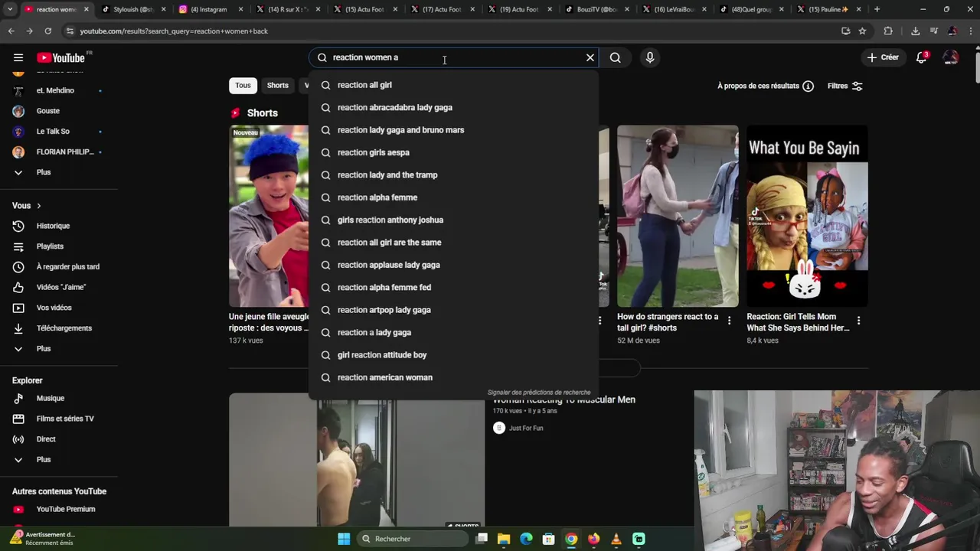Switch to the Instagram browser tab
The image size is (980, 551).
click(208, 9)
